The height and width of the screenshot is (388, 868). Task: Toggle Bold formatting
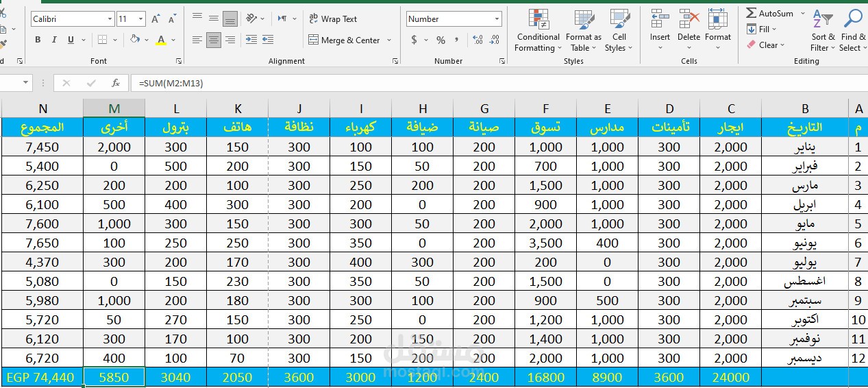pos(38,40)
